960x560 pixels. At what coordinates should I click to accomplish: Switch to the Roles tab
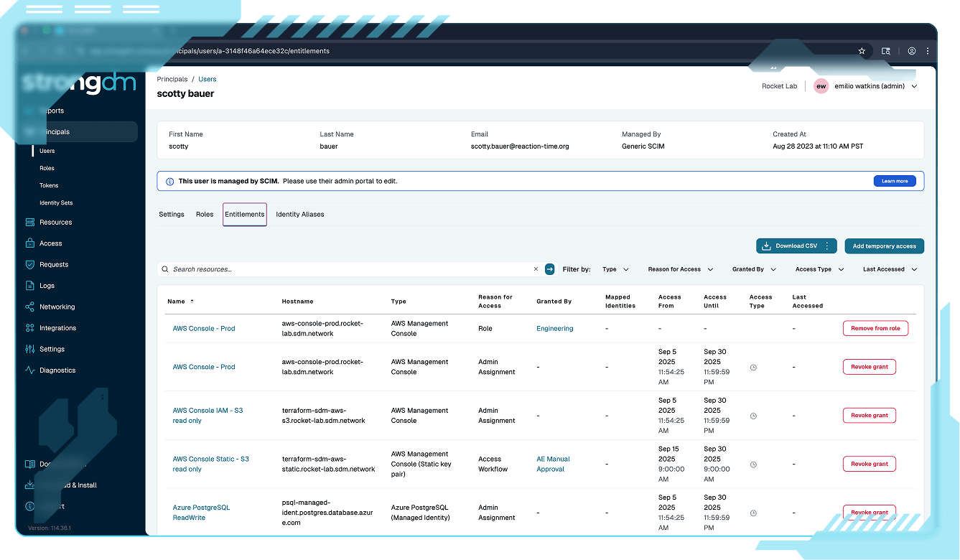click(x=205, y=214)
